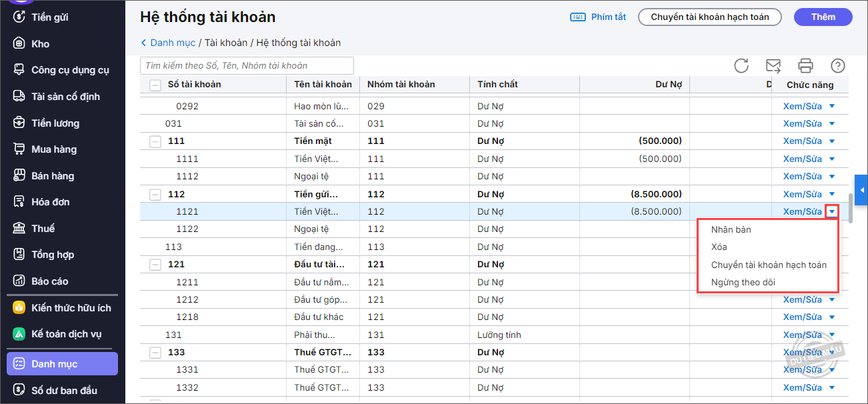Viewport: 868px width, 404px height.
Task: Expand the blue side panel arrow tab
Action: pyautogui.click(x=861, y=191)
